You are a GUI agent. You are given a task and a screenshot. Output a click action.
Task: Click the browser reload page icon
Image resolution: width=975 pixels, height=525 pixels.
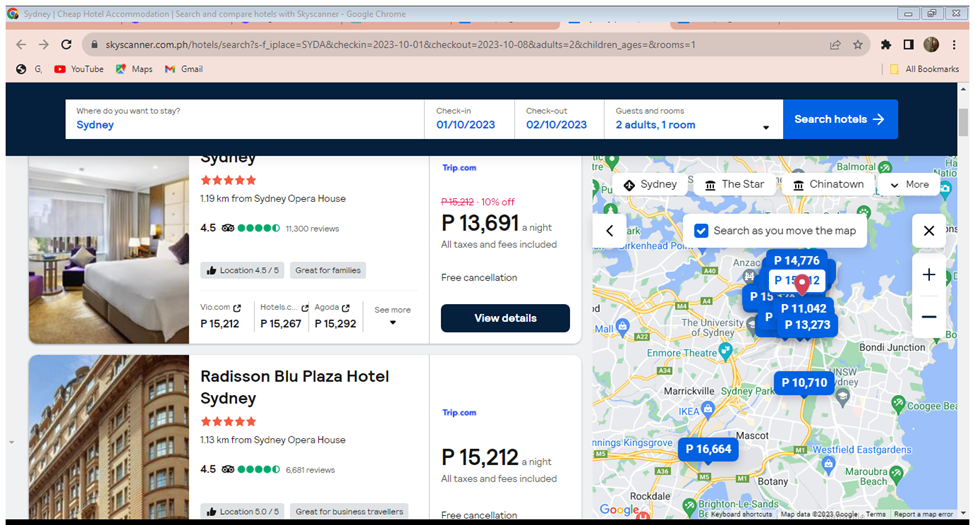[x=67, y=45]
